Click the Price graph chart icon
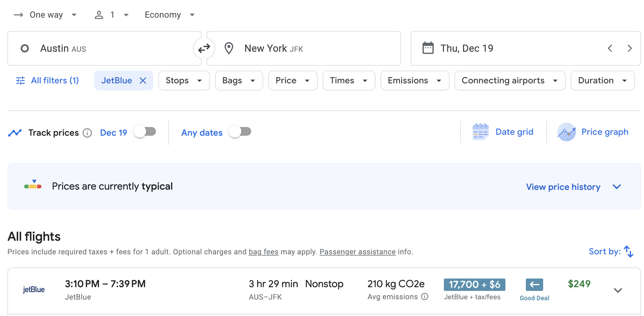 click(566, 132)
